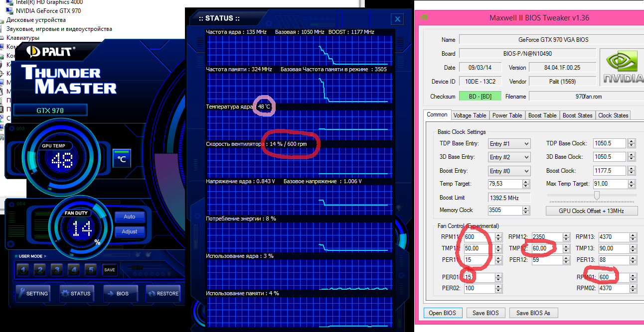Click the Save BIOS button
This screenshot has width=644, height=332.
click(x=485, y=313)
